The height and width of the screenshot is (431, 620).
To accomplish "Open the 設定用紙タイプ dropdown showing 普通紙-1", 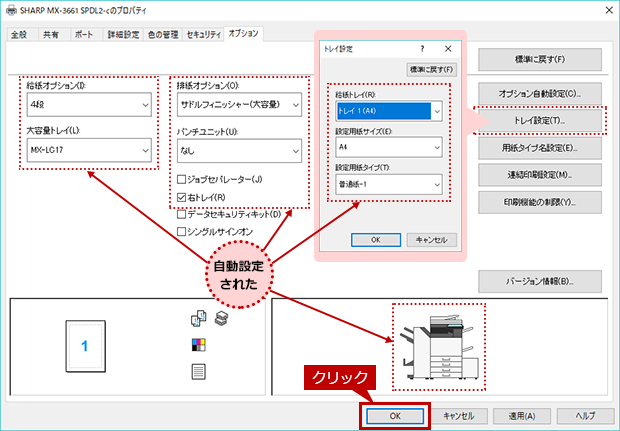I will [389, 184].
